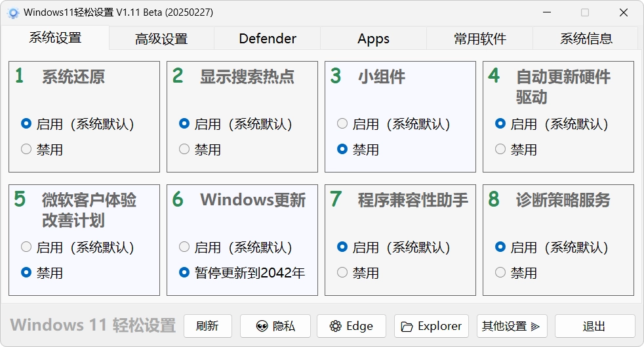Open the Defender tab

pyautogui.click(x=268, y=39)
